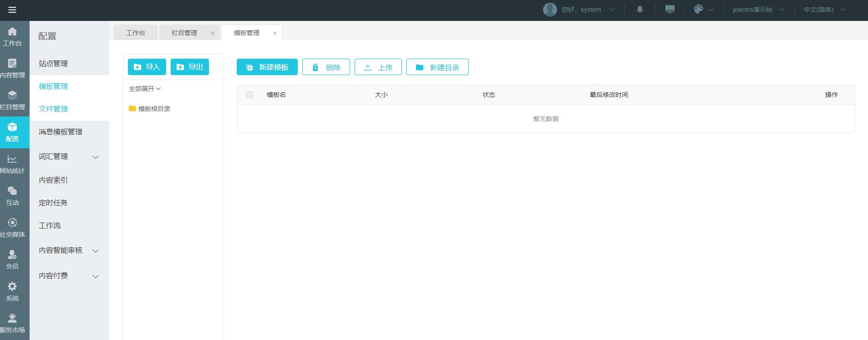
Task: Toggle the hamburger menu icon
Action: point(12,10)
